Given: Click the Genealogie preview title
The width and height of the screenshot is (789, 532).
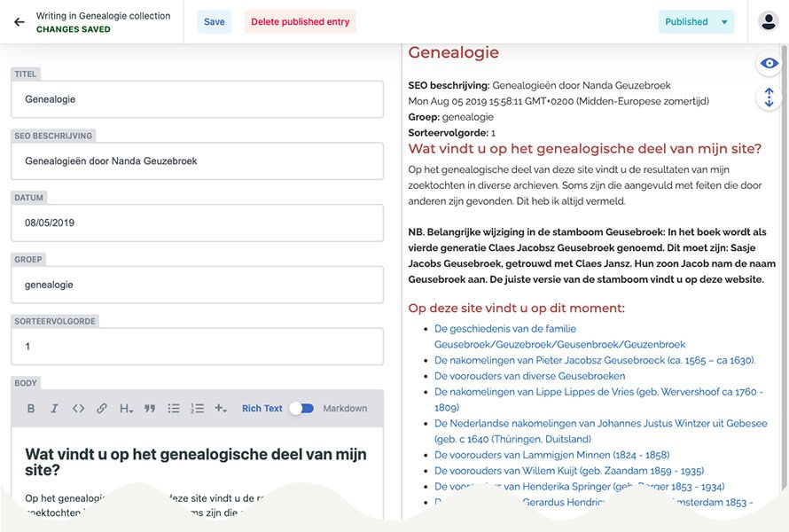Looking at the screenshot, I should click(453, 52).
